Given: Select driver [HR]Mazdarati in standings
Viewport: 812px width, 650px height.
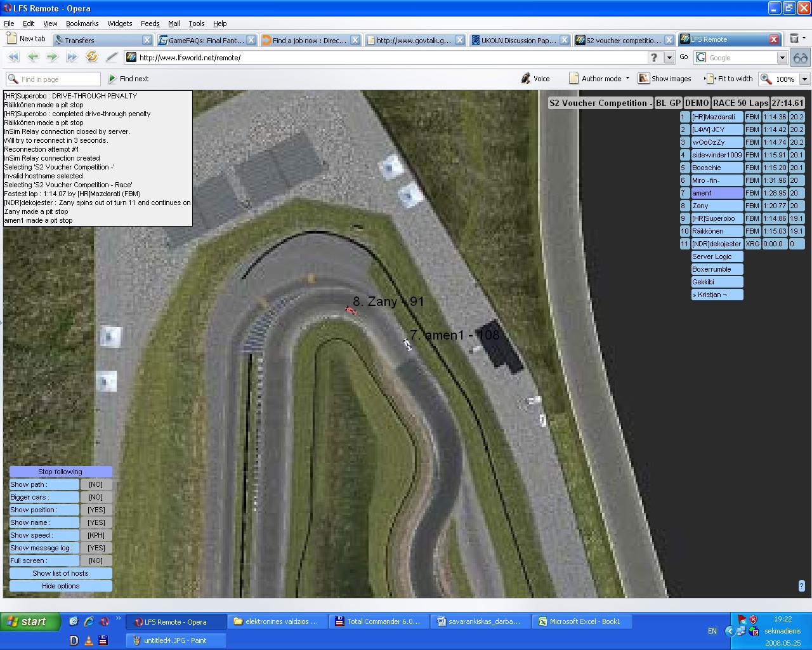Looking at the screenshot, I should (x=717, y=117).
